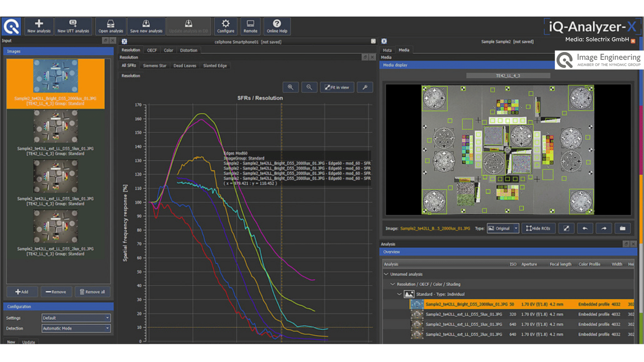Switch to the Resolution tab
644x362 pixels.
pyautogui.click(x=131, y=50)
